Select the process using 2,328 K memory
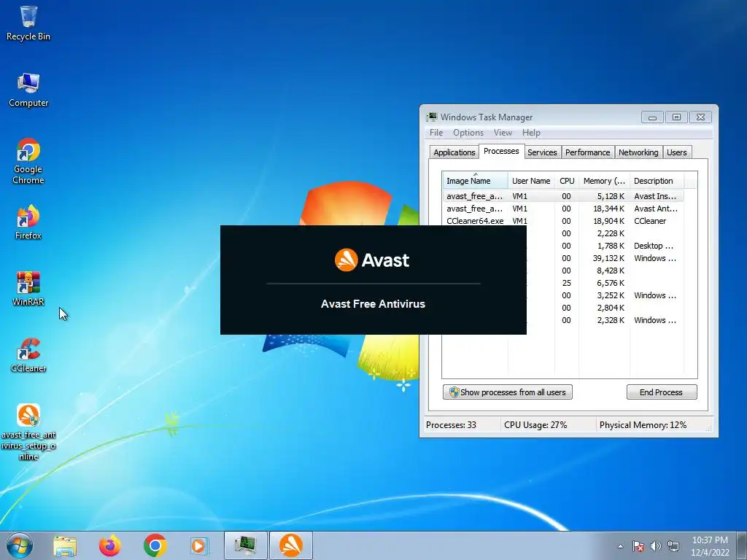 pyautogui.click(x=605, y=320)
